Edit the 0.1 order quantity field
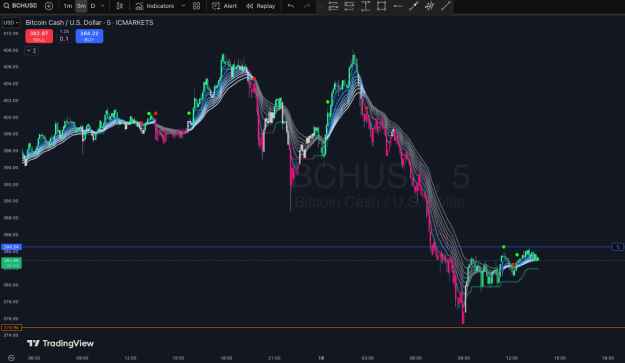The height and width of the screenshot is (363, 625). click(x=64, y=39)
